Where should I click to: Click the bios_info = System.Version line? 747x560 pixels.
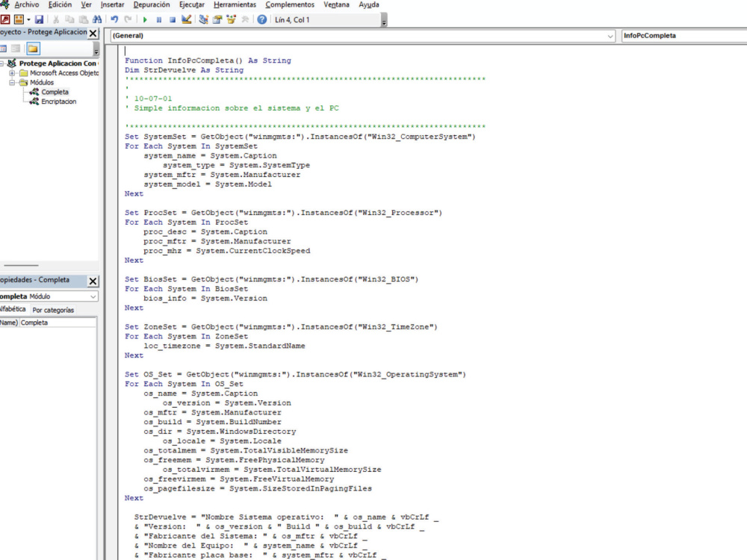pyautogui.click(x=205, y=299)
